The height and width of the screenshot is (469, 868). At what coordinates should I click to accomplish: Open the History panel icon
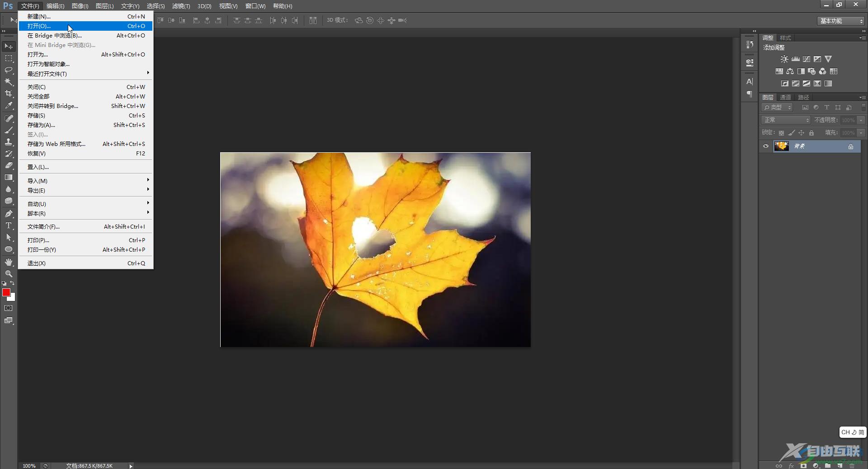[x=750, y=44]
